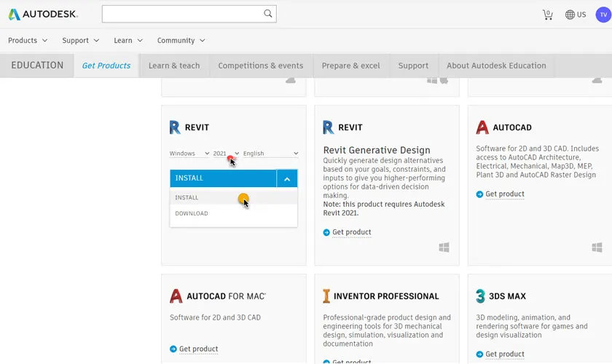Open the Competitions & events tab

pos(260,66)
